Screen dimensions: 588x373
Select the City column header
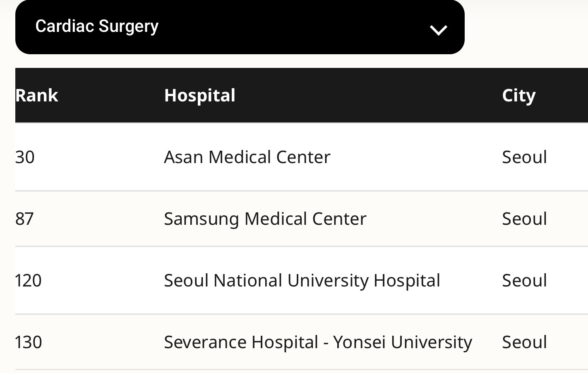tap(518, 96)
